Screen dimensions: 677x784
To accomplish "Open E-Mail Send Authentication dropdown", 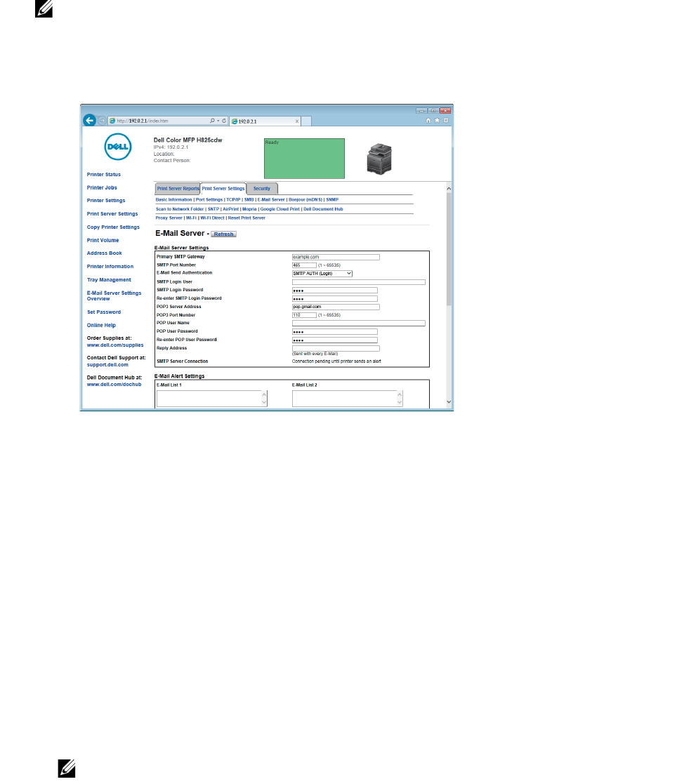I will click(322, 274).
